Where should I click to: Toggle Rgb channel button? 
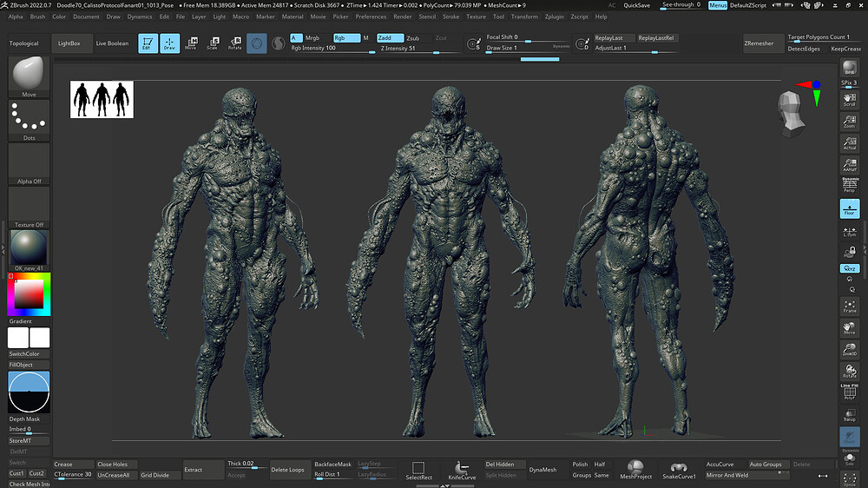point(346,38)
